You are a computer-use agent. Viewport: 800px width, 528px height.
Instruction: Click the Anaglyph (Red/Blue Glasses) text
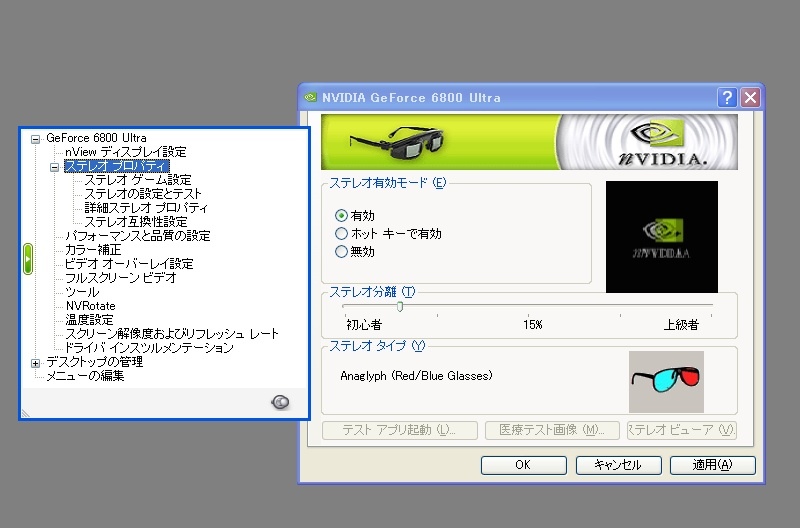tap(416, 376)
